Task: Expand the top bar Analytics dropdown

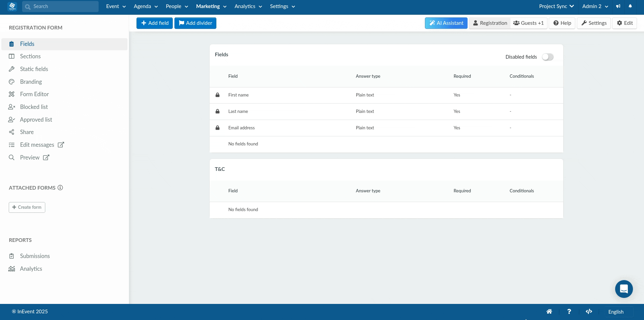Action: pos(248,6)
